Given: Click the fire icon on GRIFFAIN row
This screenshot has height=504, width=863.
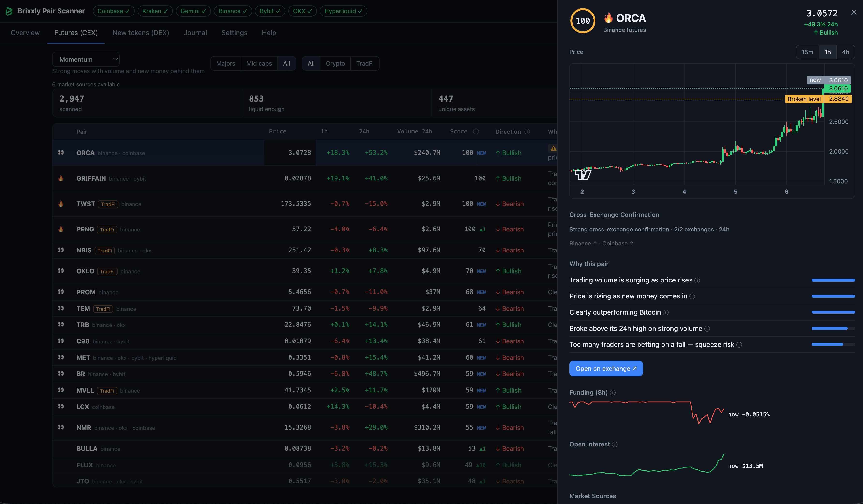Looking at the screenshot, I should click(x=61, y=178).
